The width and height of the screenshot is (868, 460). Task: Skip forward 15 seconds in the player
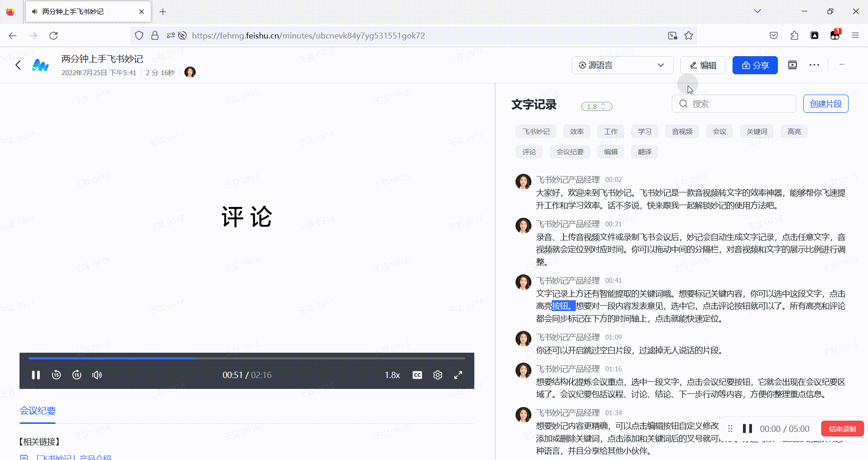77,375
